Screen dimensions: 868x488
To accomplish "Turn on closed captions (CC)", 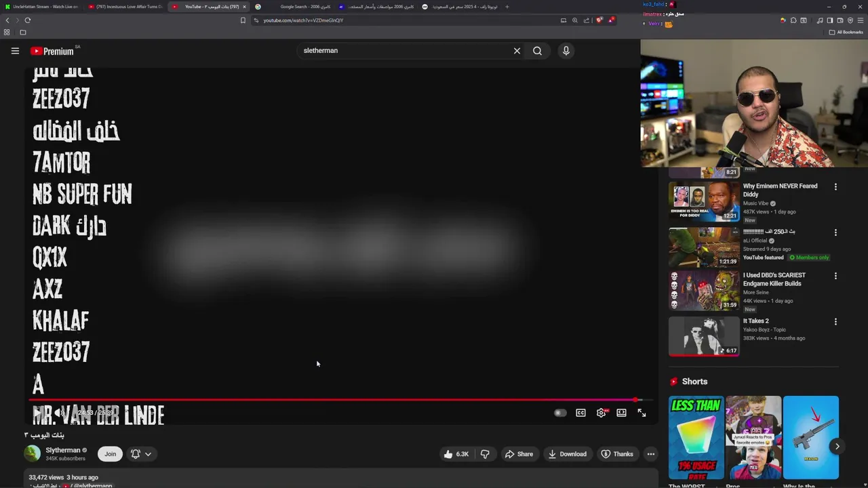I will point(581,413).
